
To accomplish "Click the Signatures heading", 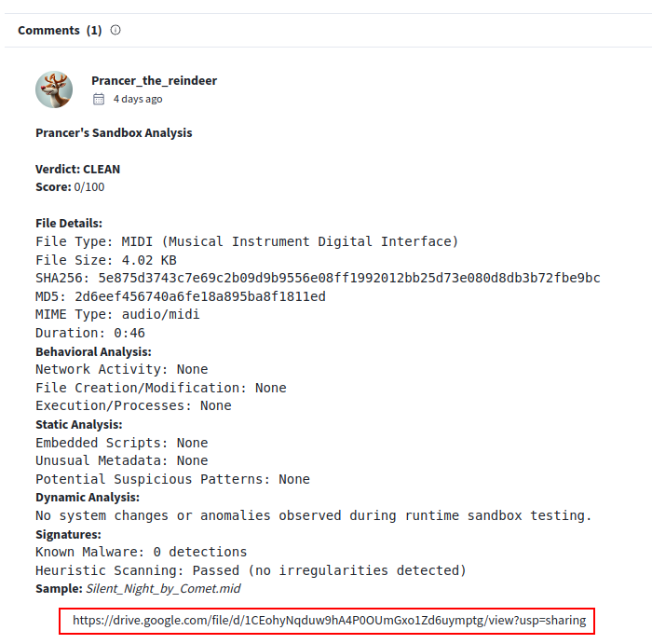I will [68, 534].
